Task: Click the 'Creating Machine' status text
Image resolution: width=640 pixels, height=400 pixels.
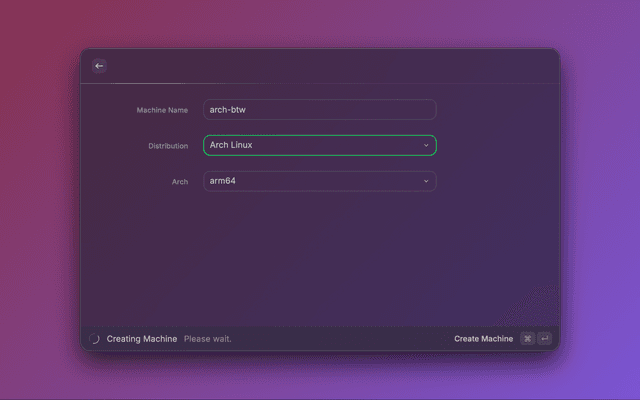Action: (x=142, y=339)
